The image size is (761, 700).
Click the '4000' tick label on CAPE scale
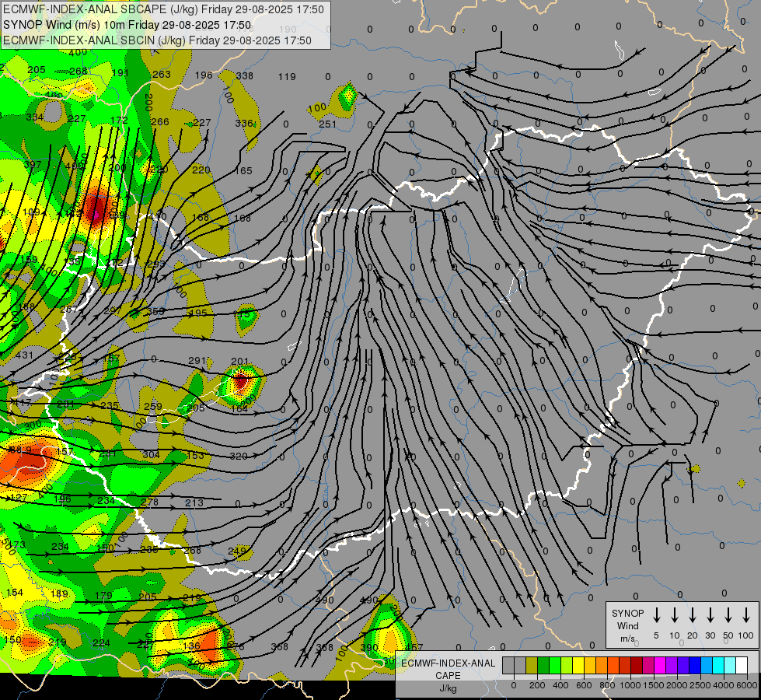[x=724, y=685]
